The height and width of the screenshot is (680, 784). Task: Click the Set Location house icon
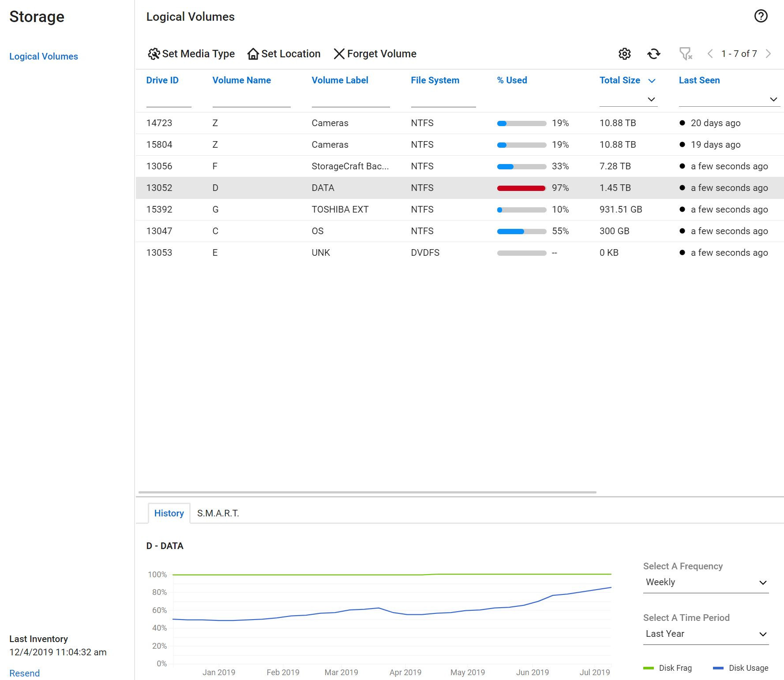[x=253, y=54]
